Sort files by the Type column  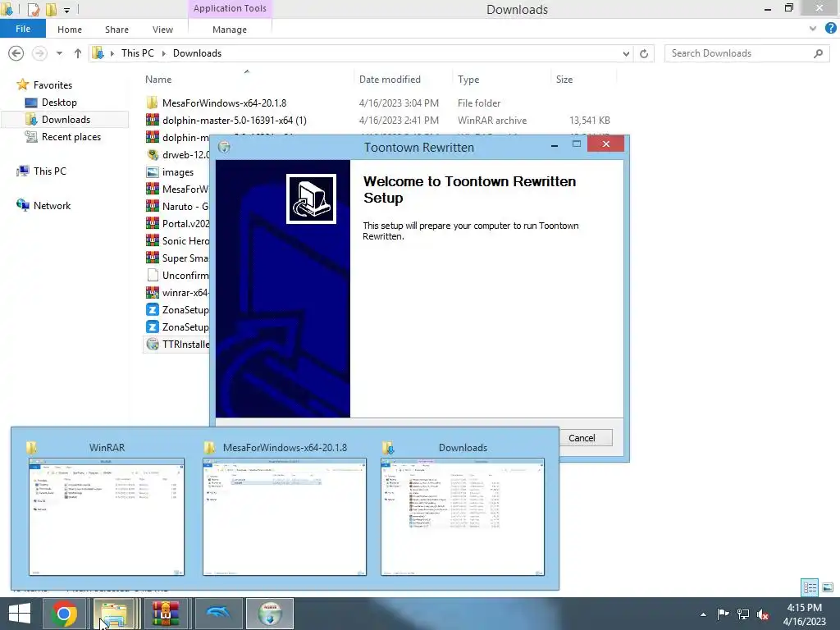[468, 80]
